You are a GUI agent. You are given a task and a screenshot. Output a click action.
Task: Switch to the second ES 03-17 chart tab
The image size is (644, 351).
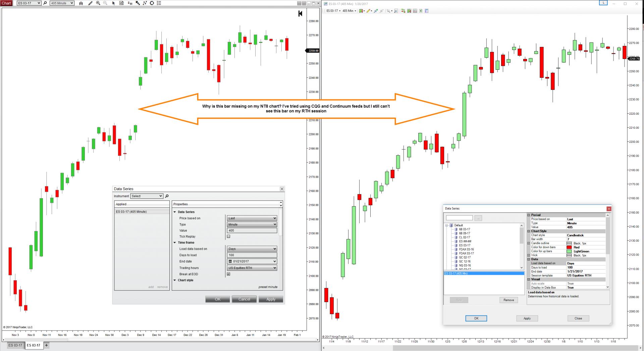33,345
